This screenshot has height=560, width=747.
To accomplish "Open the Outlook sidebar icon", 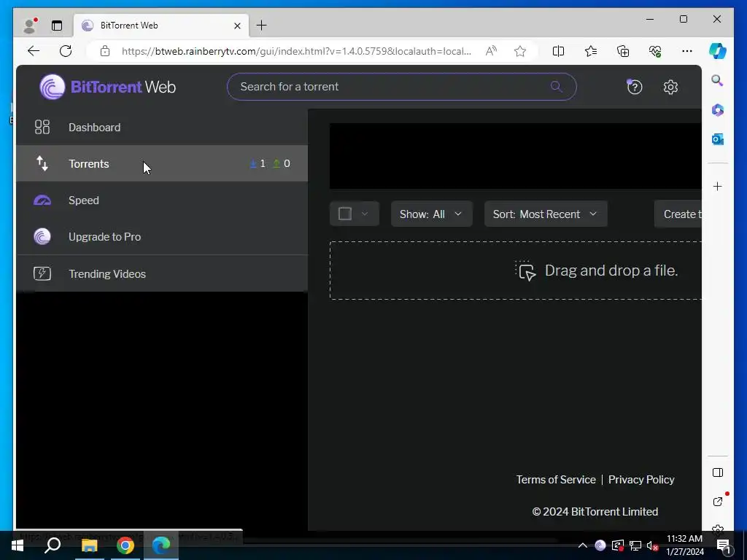I will [718, 139].
